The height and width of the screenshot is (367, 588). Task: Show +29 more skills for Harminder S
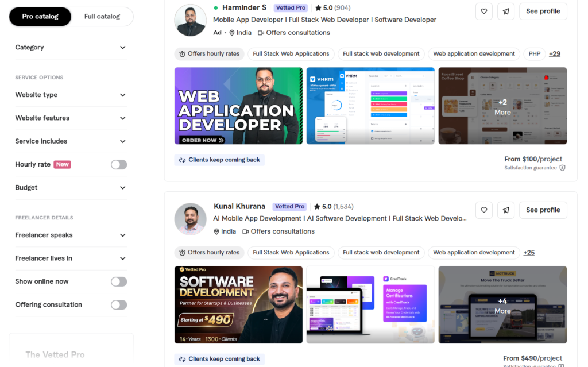tap(555, 53)
